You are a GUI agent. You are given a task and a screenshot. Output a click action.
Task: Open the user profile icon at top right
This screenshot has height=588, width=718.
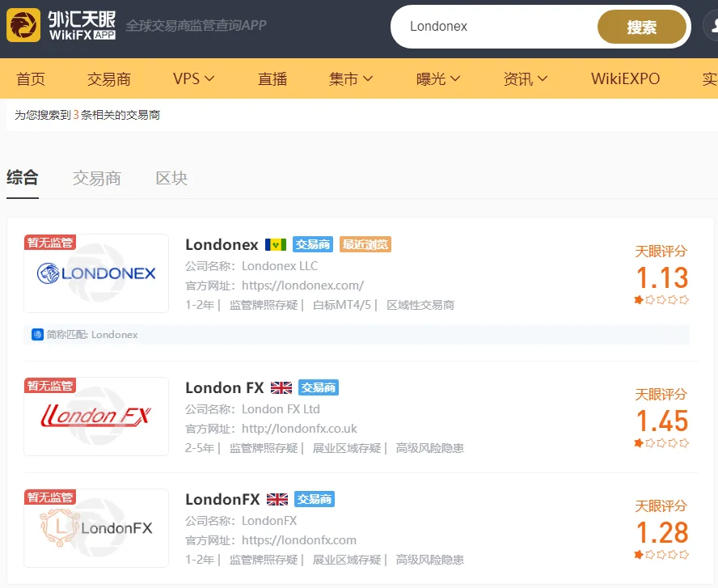(711, 26)
